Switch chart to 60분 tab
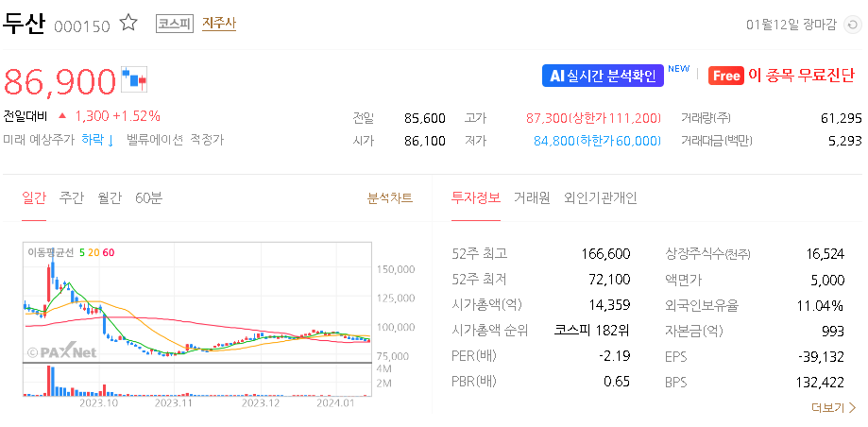This screenshot has width=868, height=427. 149,198
